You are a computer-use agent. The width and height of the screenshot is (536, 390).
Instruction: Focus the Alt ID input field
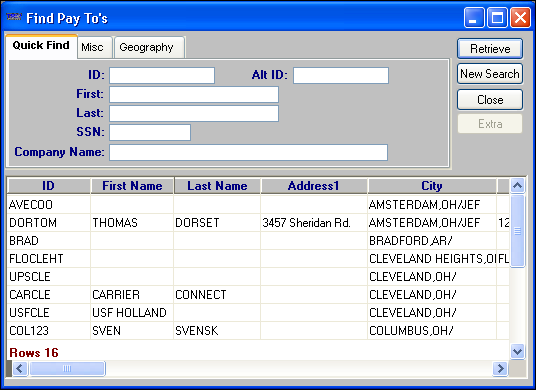pos(341,75)
